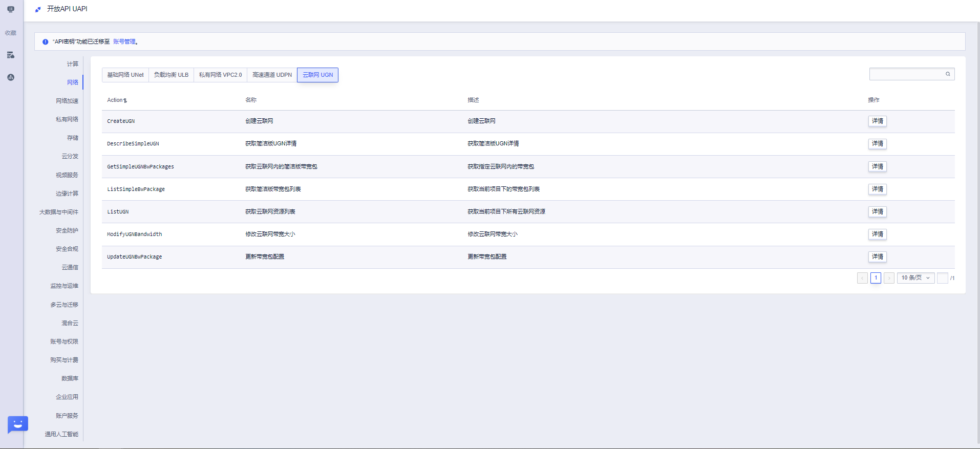Click the blue info icon in notice banner
Screen dimensions: 980x449
[45, 42]
